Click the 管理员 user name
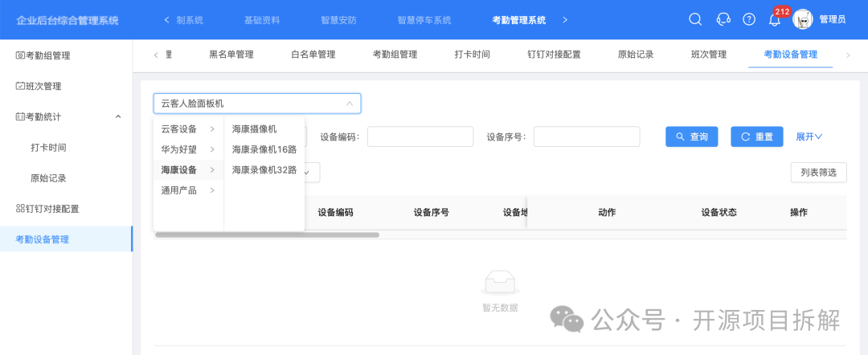868x355 pixels. coord(833,20)
